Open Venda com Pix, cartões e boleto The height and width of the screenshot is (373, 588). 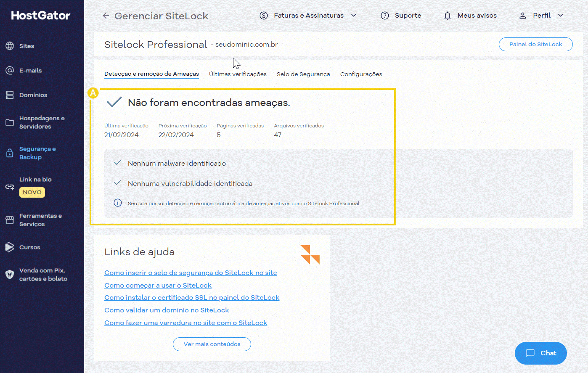click(43, 275)
